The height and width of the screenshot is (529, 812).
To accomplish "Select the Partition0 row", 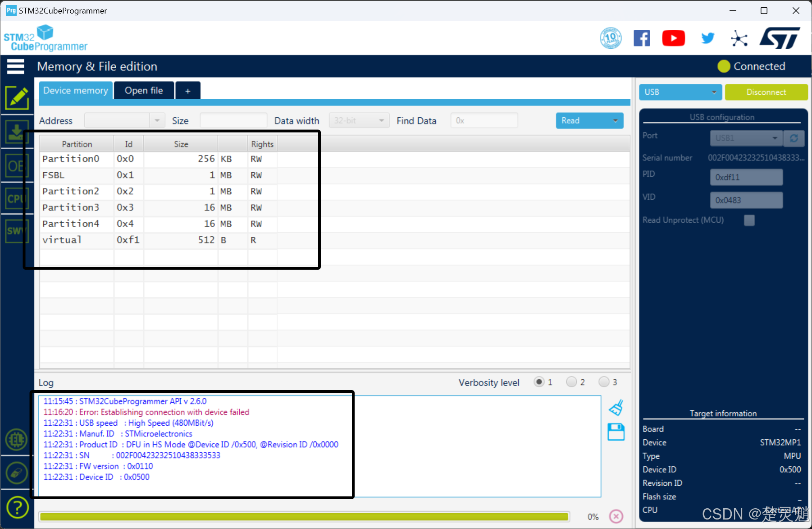I will pos(335,159).
